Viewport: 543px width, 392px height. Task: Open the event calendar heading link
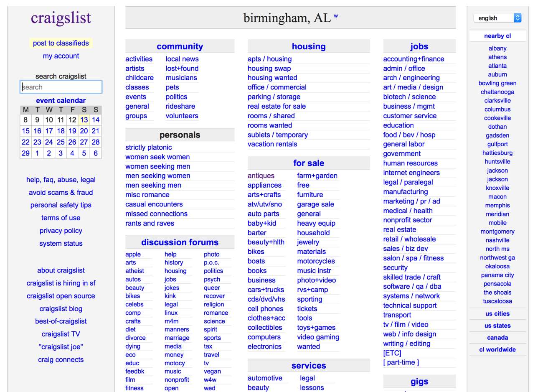[61, 100]
